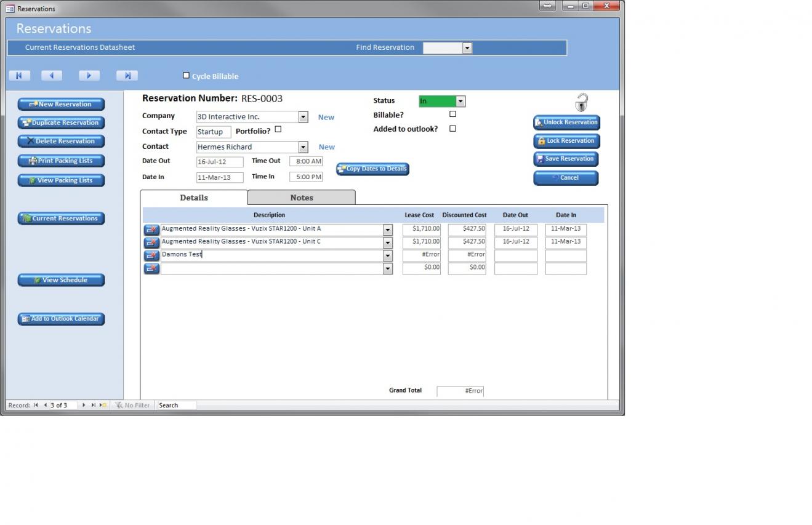Open description dropdown for Damons Test row
812x525 pixels.
click(388, 255)
